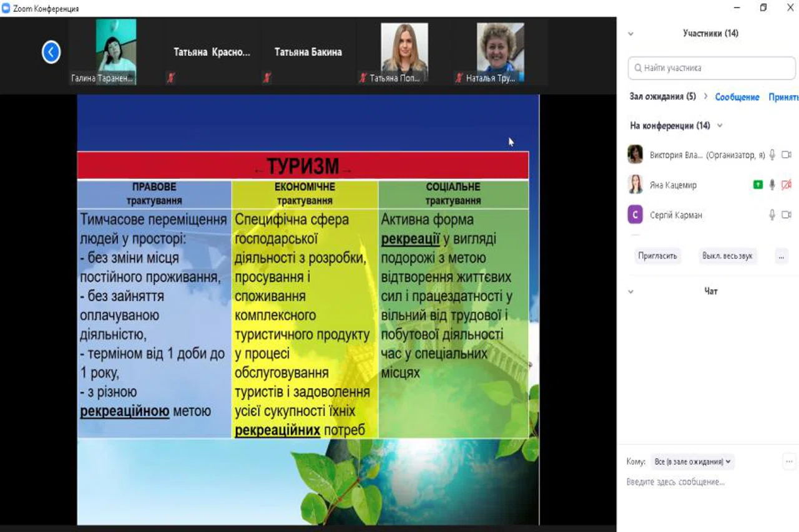This screenshot has width=799, height=532.
Task: Click search magnifier in Найти участника field
Action: 638,68
